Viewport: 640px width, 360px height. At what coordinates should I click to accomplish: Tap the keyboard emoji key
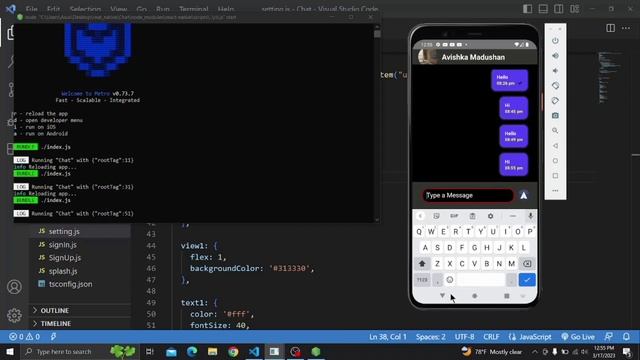[x=449, y=280]
